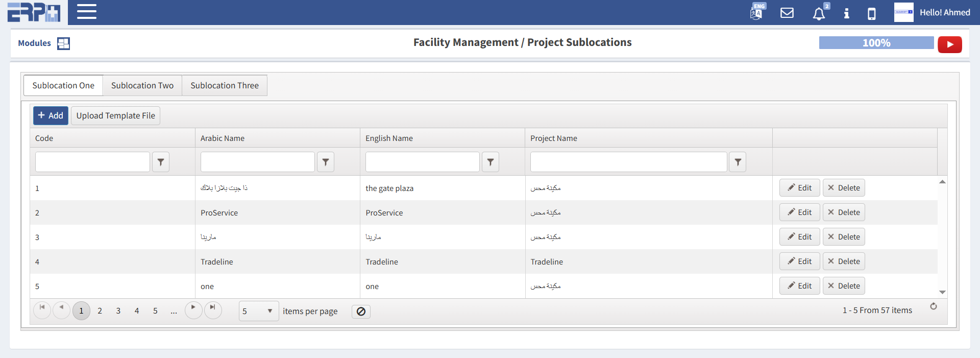Click Upload Template File button

[115, 115]
